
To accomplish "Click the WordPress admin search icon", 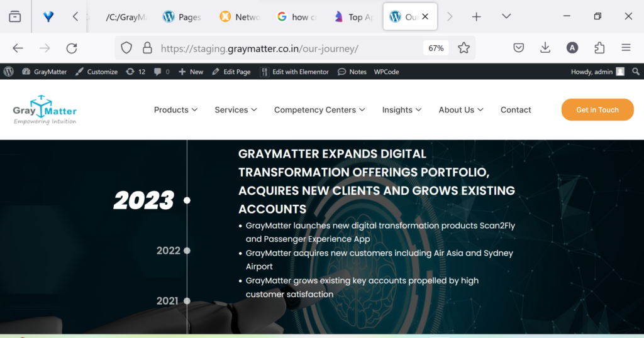I will tap(636, 72).
